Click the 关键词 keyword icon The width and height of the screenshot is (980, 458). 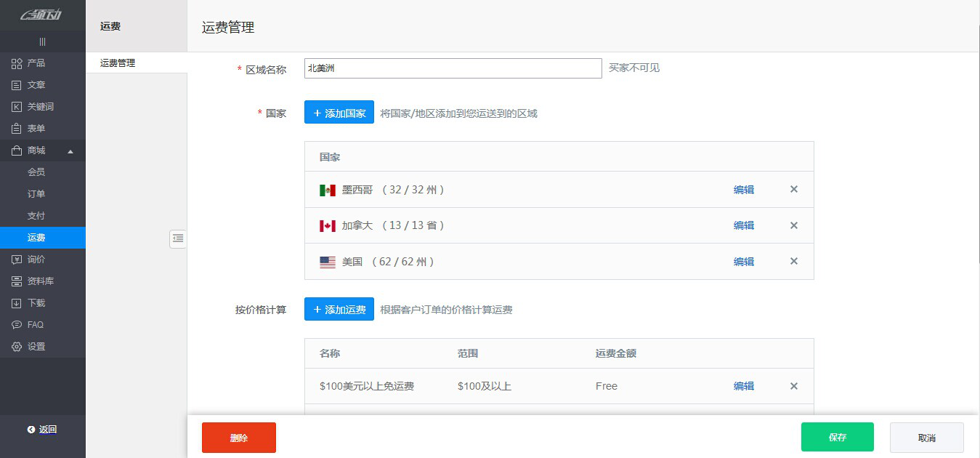[x=16, y=107]
